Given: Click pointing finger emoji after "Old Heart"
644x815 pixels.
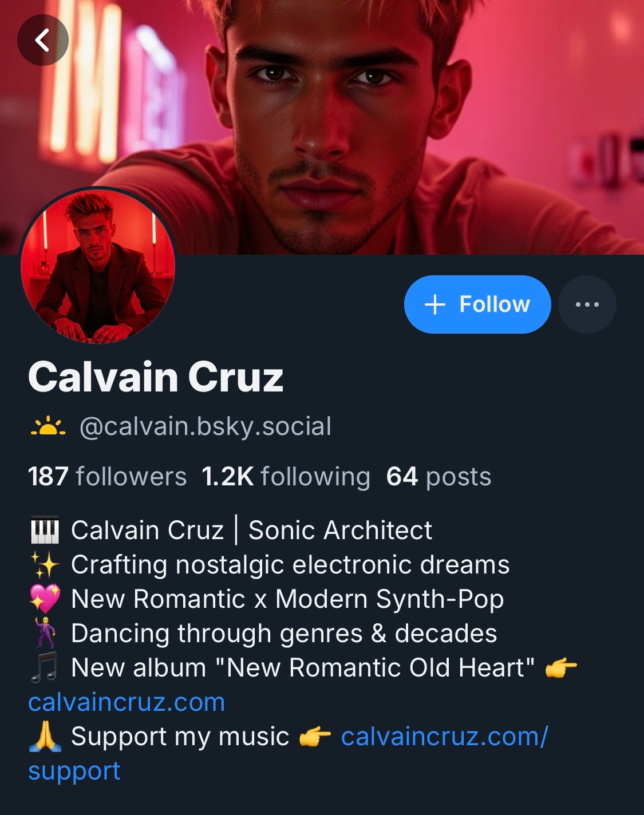Looking at the screenshot, I should click(561, 668).
